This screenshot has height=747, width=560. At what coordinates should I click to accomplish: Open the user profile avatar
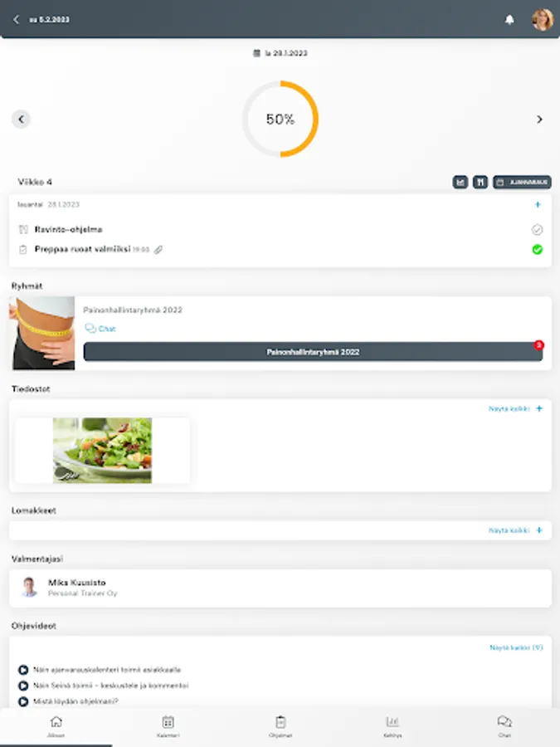click(543, 20)
